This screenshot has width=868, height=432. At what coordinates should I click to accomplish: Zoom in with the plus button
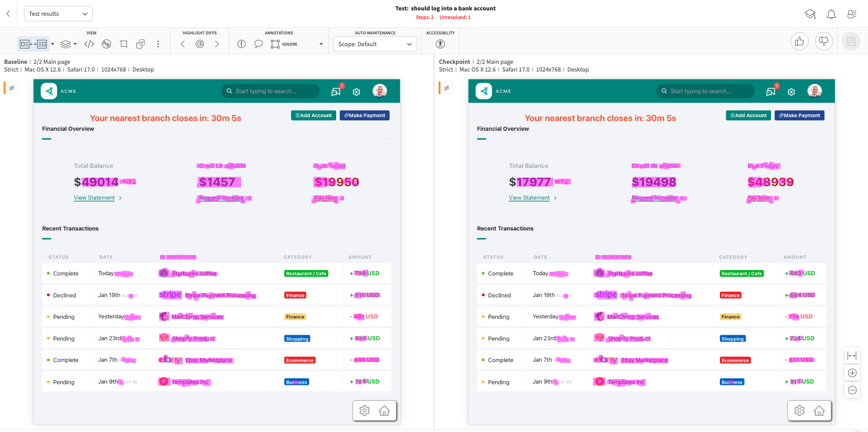point(852,373)
